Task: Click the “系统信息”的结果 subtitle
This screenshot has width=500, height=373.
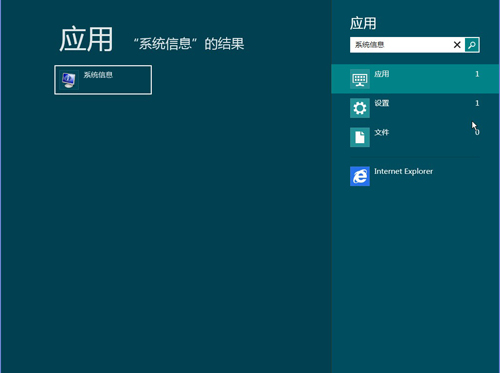Action: [189, 44]
